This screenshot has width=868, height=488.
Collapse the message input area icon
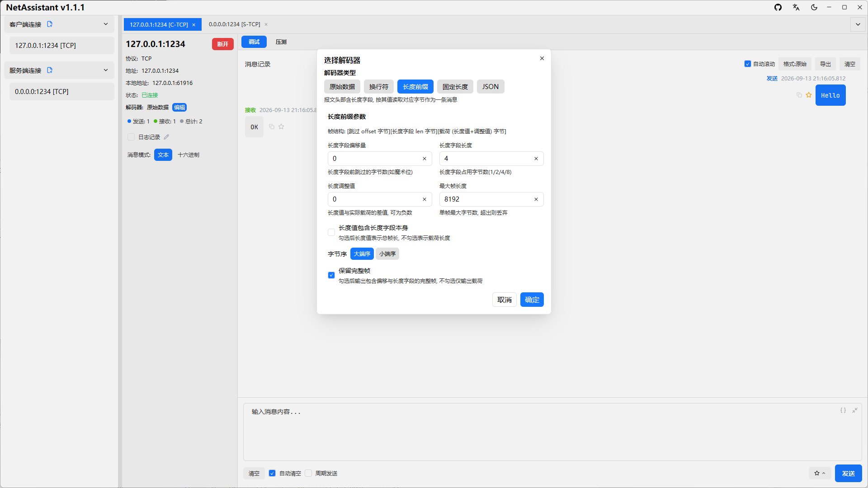pos(855,410)
